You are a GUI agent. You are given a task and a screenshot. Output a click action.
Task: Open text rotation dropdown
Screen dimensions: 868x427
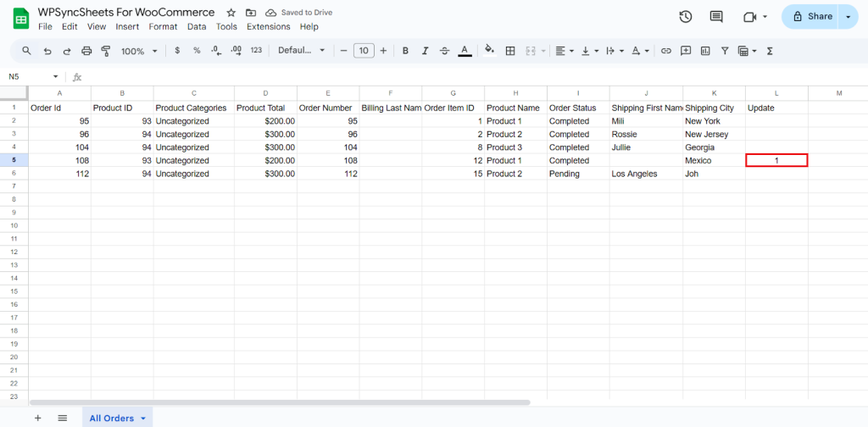pyautogui.click(x=640, y=51)
